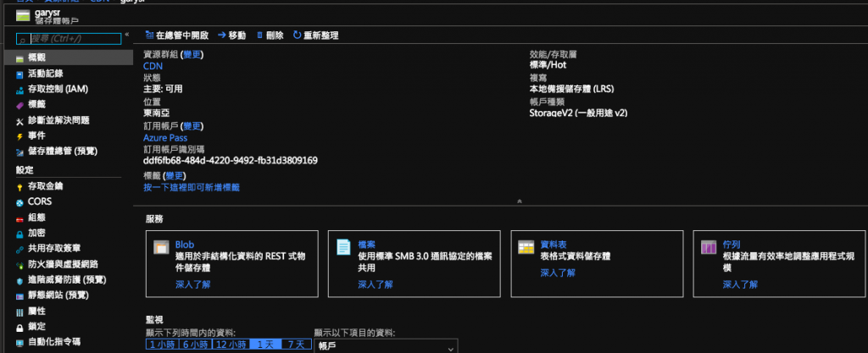This screenshot has height=353, width=868.
Task: Click 變更 link next to 訂用帳戶
Action: [192, 126]
